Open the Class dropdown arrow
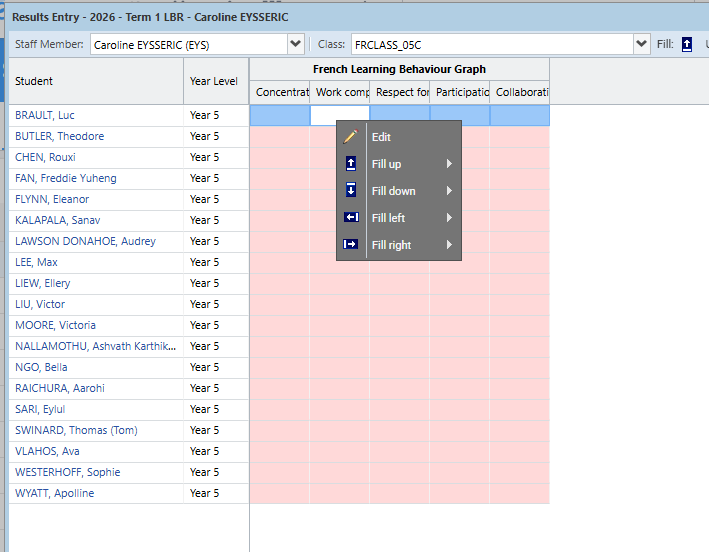The image size is (709, 552). 641,44
